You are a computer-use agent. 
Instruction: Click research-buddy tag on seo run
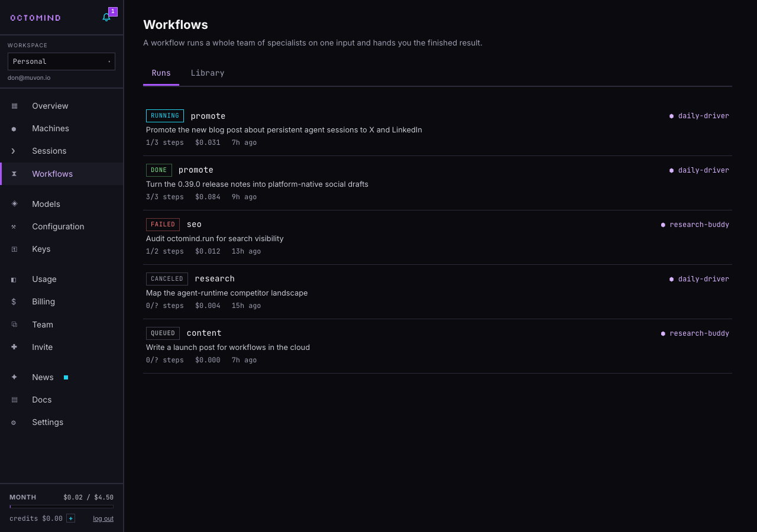(x=695, y=225)
